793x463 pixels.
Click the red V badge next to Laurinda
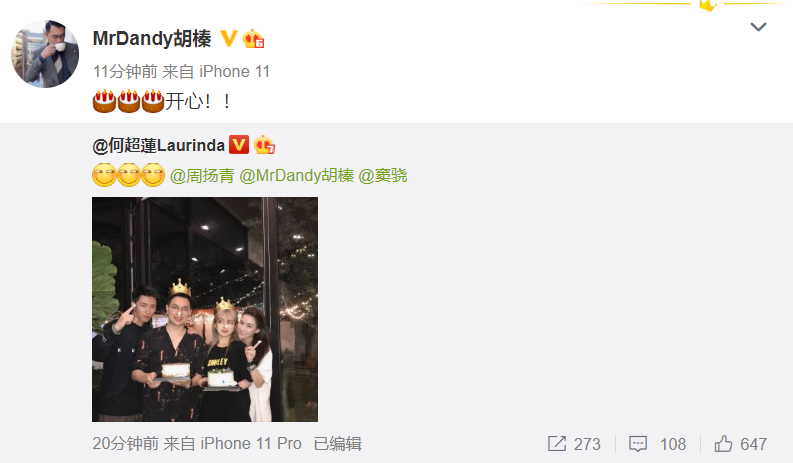tap(239, 145)
